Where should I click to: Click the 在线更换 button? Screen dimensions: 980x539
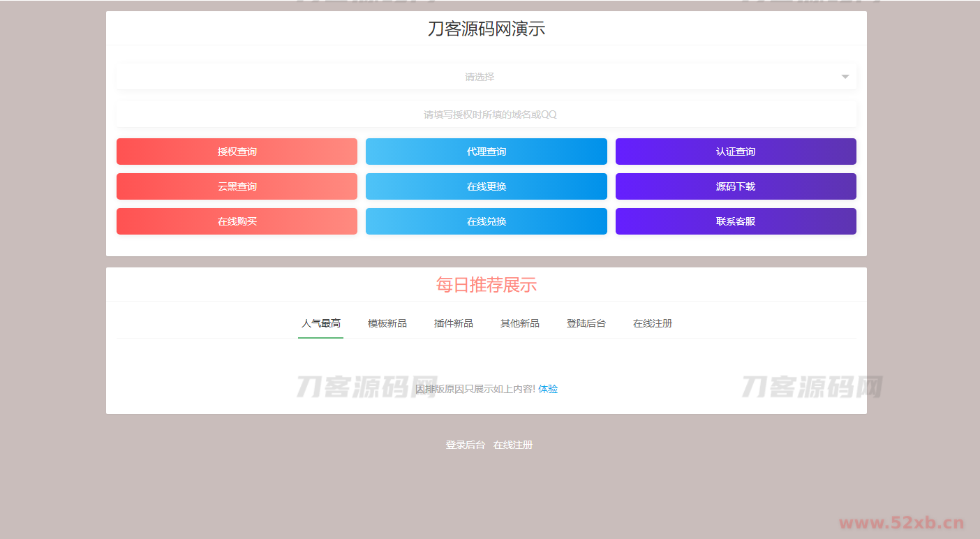coord(486,186)
